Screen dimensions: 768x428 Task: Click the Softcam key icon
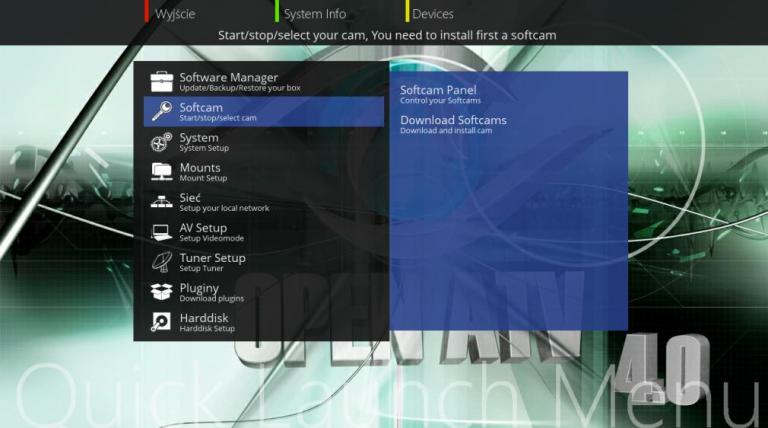coord(162,112)
